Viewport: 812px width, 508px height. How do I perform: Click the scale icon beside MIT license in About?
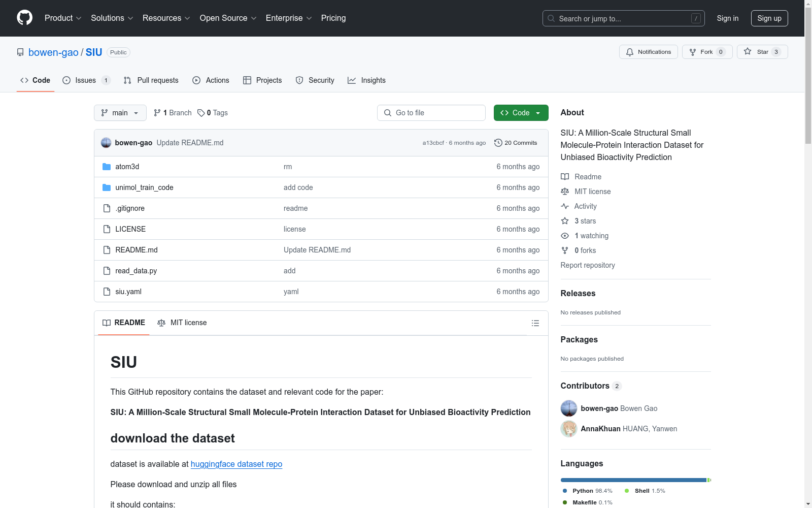tap(565, 192)
